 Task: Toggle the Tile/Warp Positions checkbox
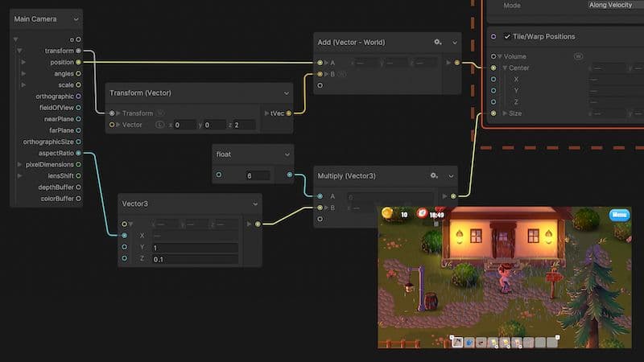point(507,36)
